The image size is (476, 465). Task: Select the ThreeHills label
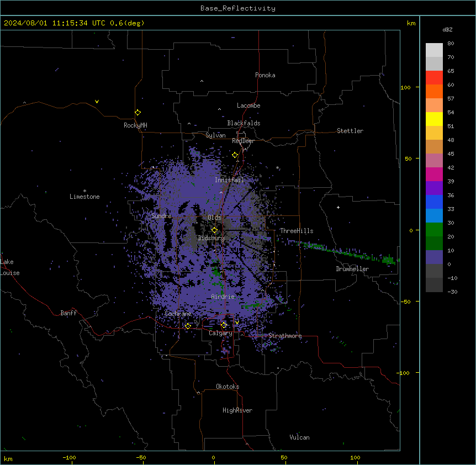[297, 231]
